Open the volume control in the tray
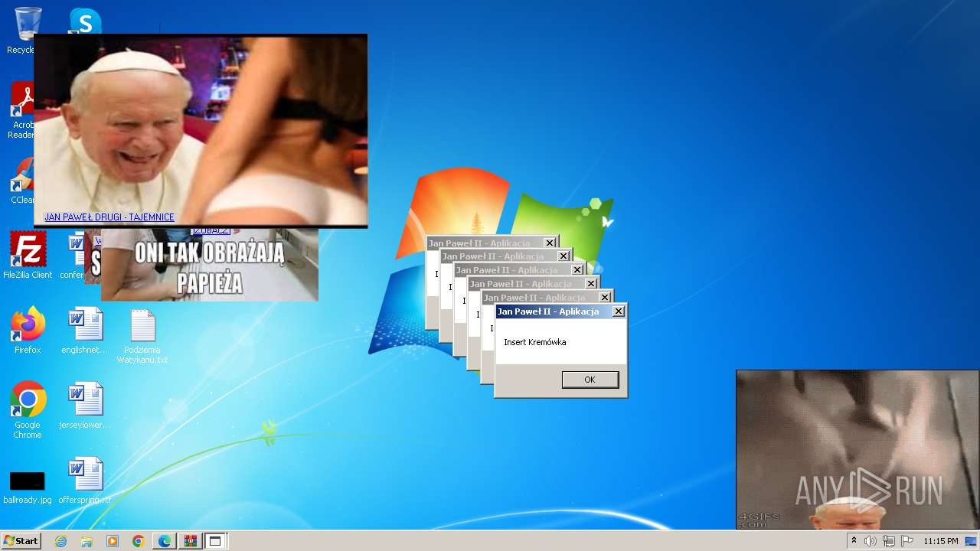The image size is (980, 551). (871, 541)
